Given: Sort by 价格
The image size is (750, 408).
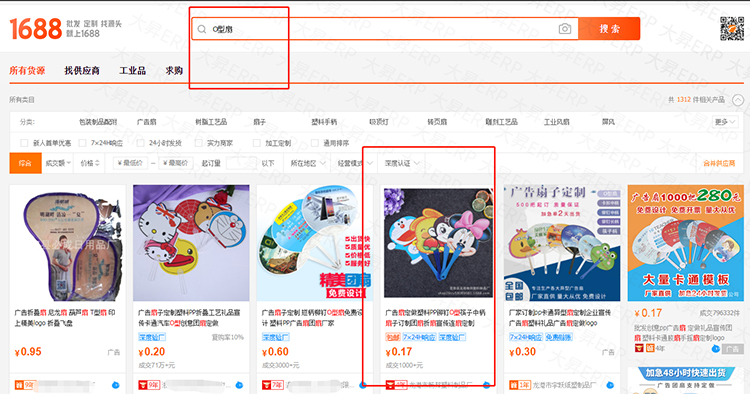Looking at the screenshot, I should 90,163.
